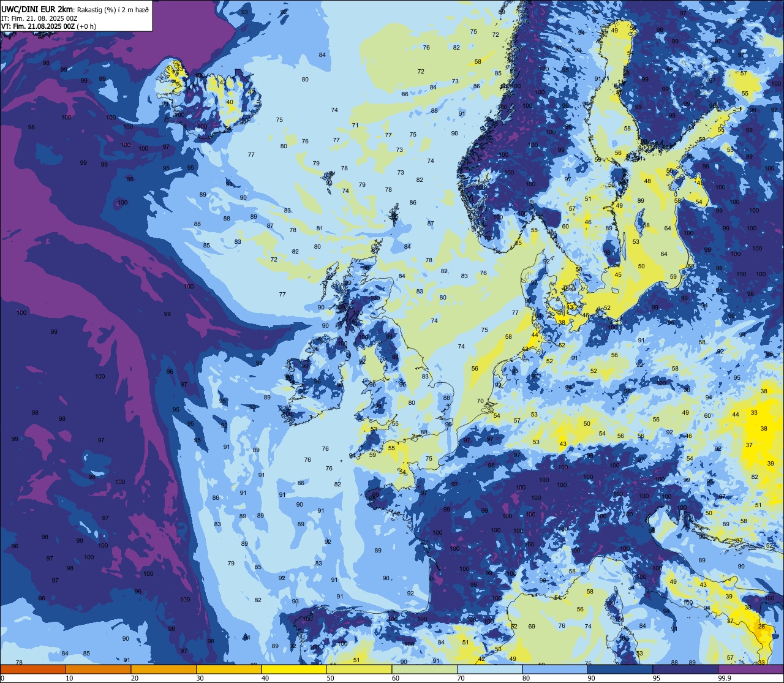The height and width of the screenshot is (683, 784).
Task: Click the legend scale label '30'
Action: click(x=200, y=678)
